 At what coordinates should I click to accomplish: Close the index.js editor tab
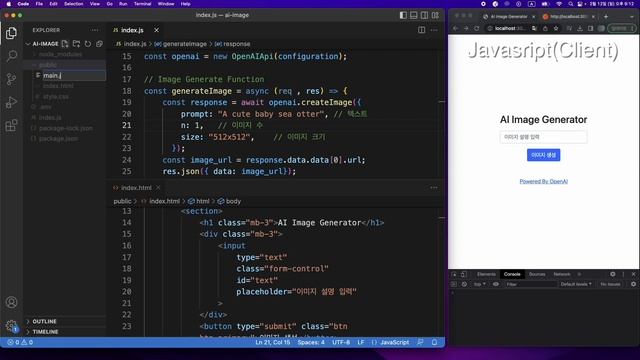pos(156,30)
